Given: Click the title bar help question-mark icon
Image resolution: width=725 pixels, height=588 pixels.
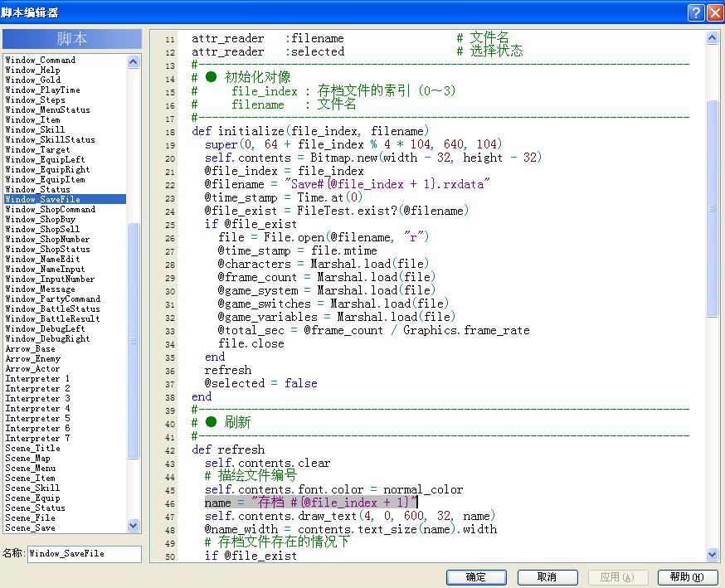Looking at the screenshot, I should click(696, 13).
